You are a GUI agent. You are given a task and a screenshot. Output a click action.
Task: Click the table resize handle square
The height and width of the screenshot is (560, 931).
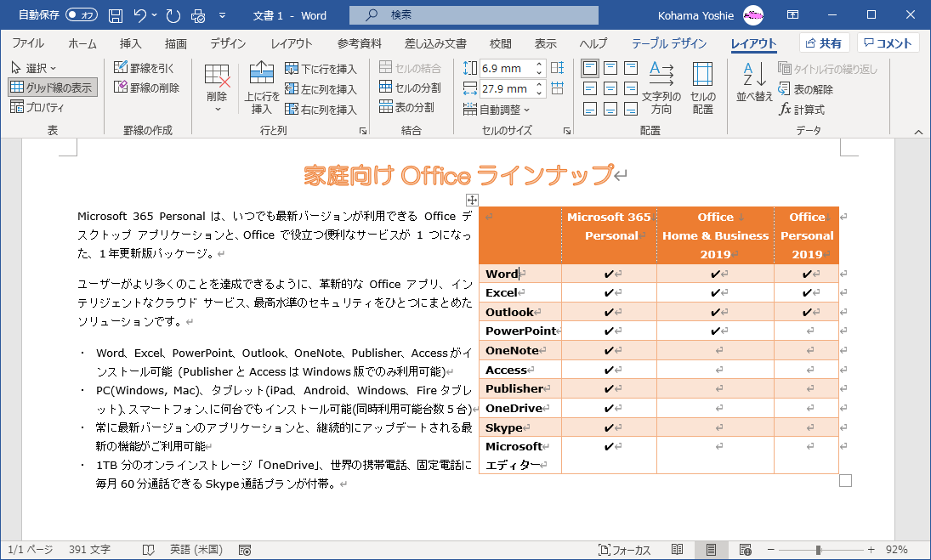click(845, 480)
